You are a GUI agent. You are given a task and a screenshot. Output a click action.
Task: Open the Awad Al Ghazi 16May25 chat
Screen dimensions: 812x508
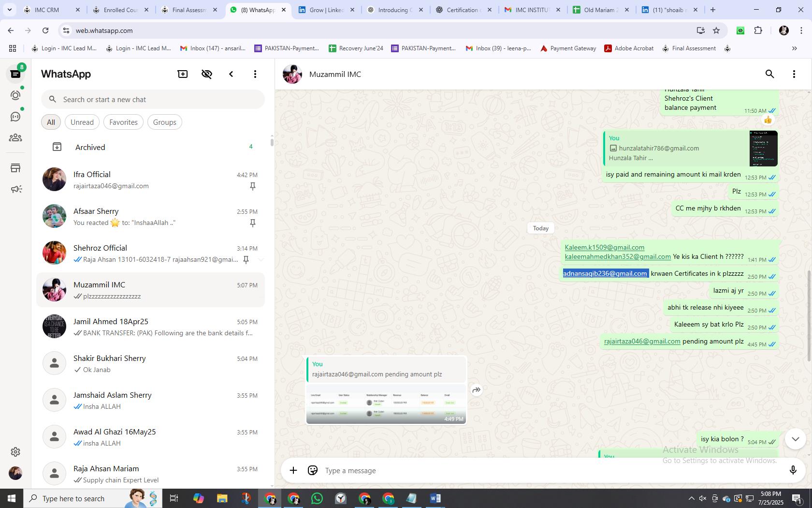151,437
